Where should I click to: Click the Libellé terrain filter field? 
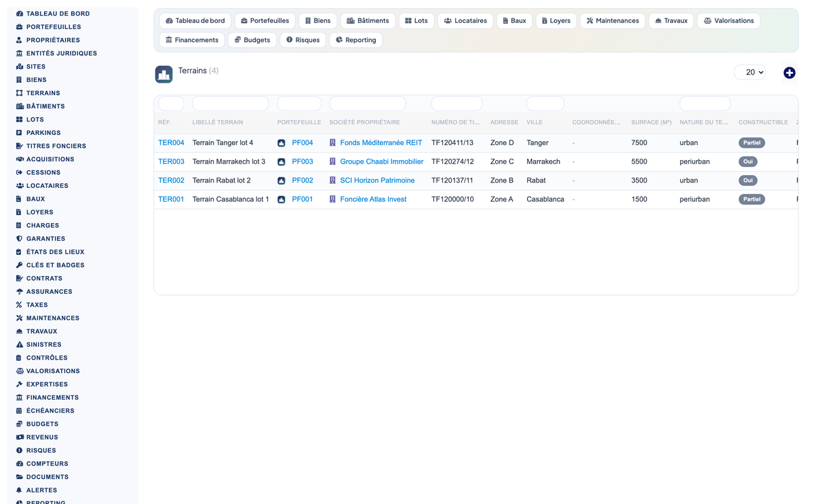tap(231, 104)
